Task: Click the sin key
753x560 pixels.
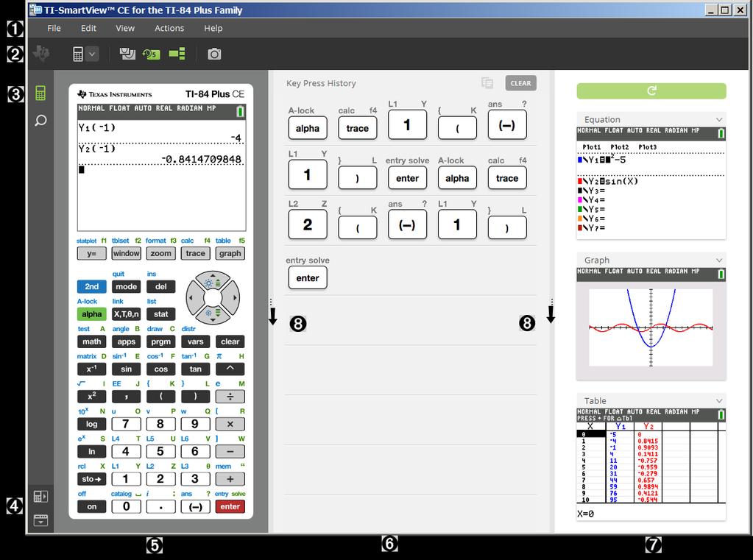Action: [x=127, y=369]
